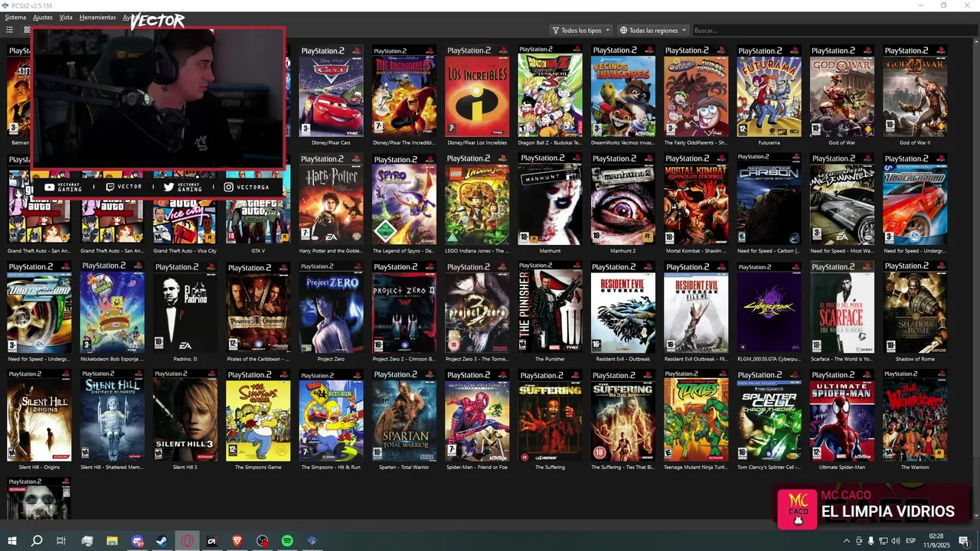Select the GTA V cover
The image size is (980, 551).
click(258, 222)
